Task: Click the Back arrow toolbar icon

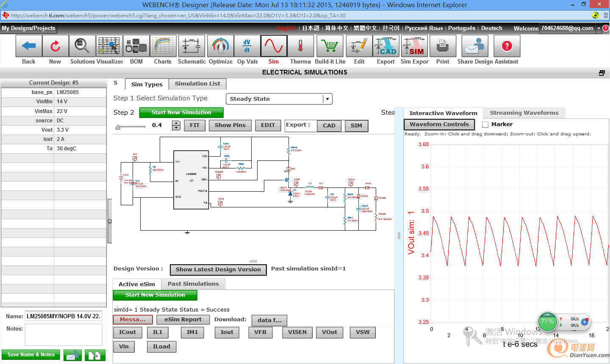Action: 29,46
